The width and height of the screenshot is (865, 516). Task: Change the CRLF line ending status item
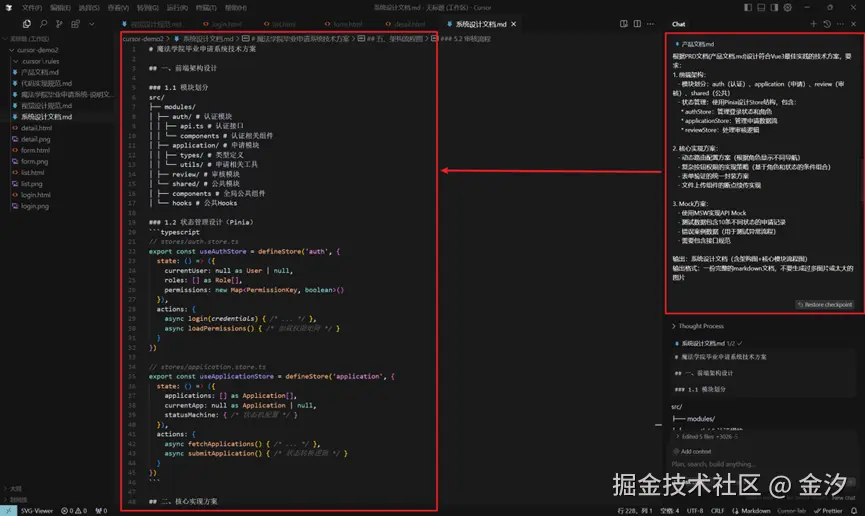coord(717,511)
